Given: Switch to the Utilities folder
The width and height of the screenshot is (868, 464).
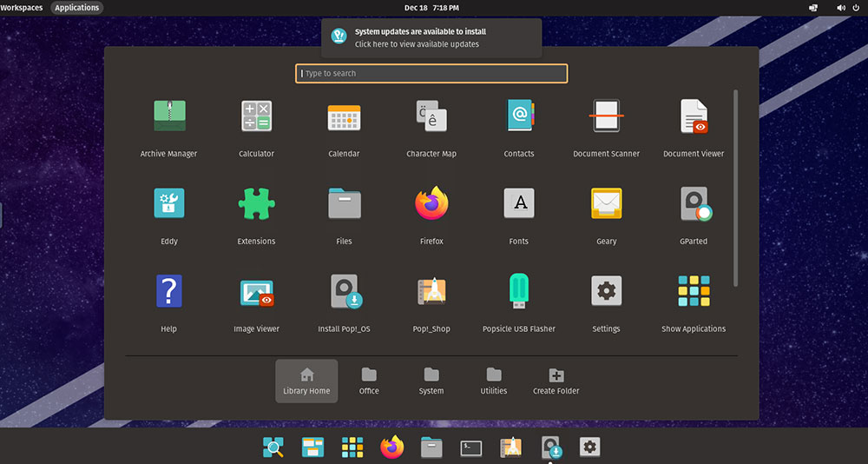Looking at the screenshot, I should (494, 381).
